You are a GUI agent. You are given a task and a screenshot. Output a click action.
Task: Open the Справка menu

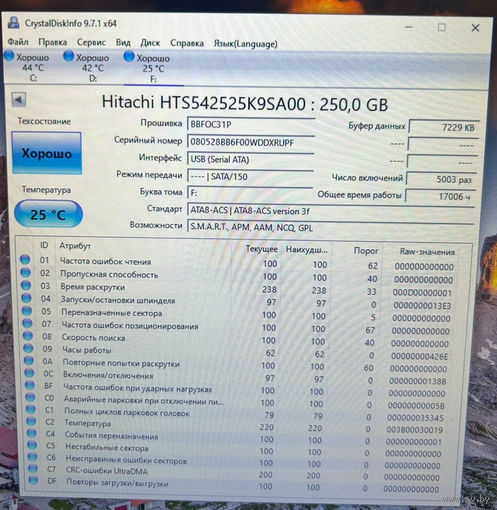pos(187,43)
